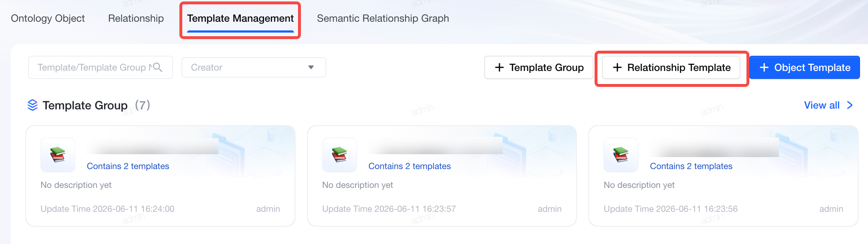The image size is (868, 244).
Task: Click the Template Group layers icon
Action: 33,105
